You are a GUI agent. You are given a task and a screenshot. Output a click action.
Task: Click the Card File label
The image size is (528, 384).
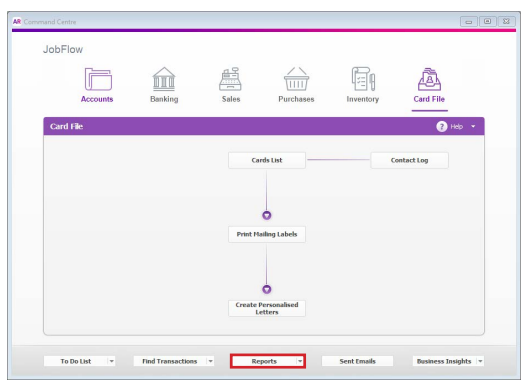429,99
